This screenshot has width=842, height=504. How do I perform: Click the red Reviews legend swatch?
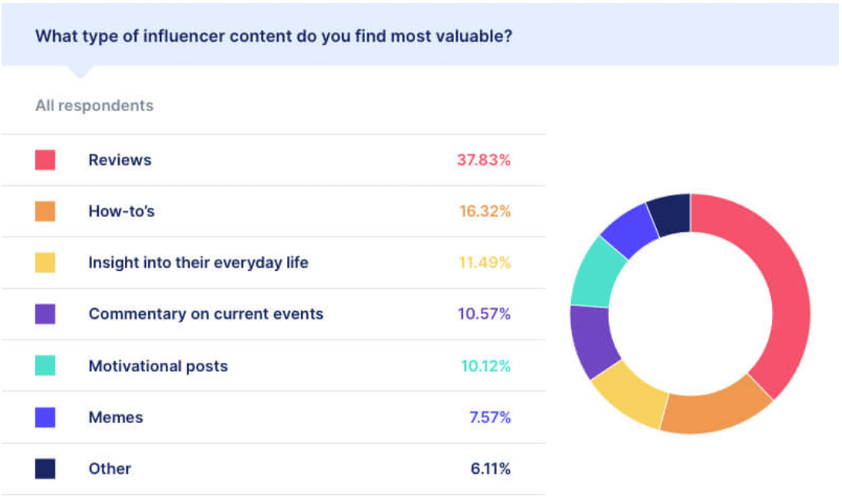45,160
